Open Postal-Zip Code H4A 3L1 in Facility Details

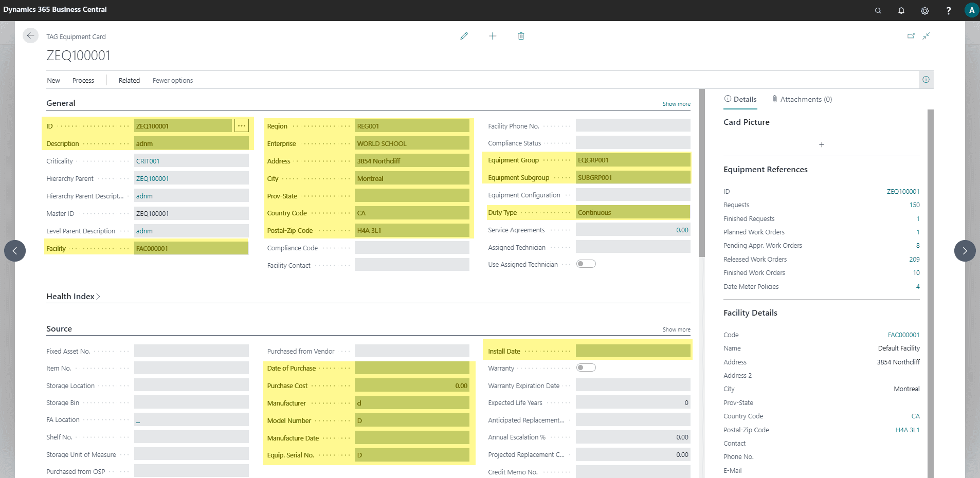(x=908, y=430)
